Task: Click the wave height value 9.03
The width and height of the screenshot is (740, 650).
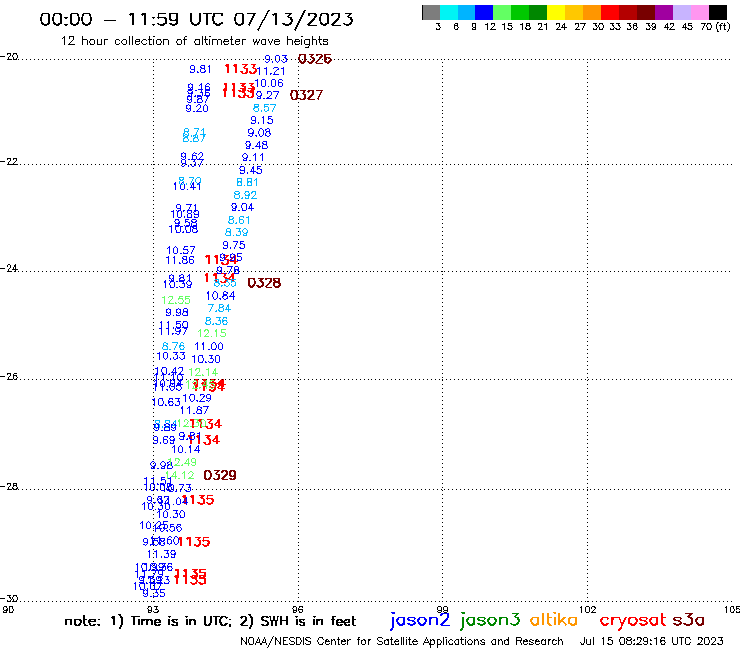Action: (276, 59)
